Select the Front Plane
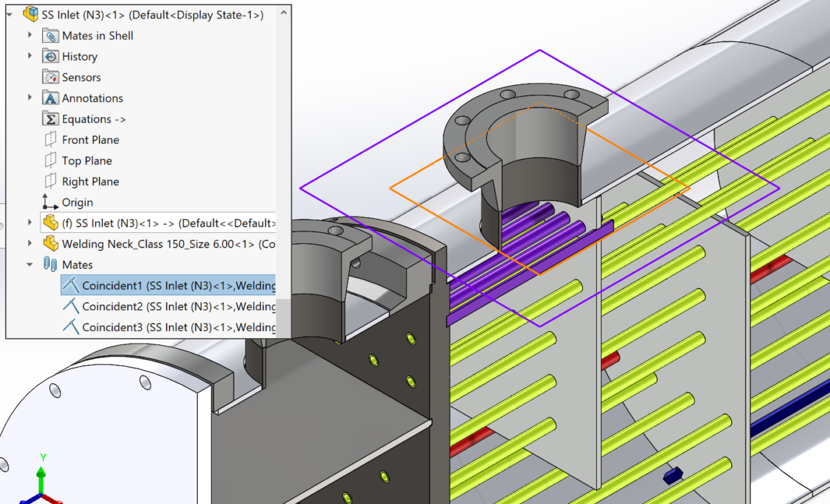Viewport: 830px width, 504px height. click(91, 139)
